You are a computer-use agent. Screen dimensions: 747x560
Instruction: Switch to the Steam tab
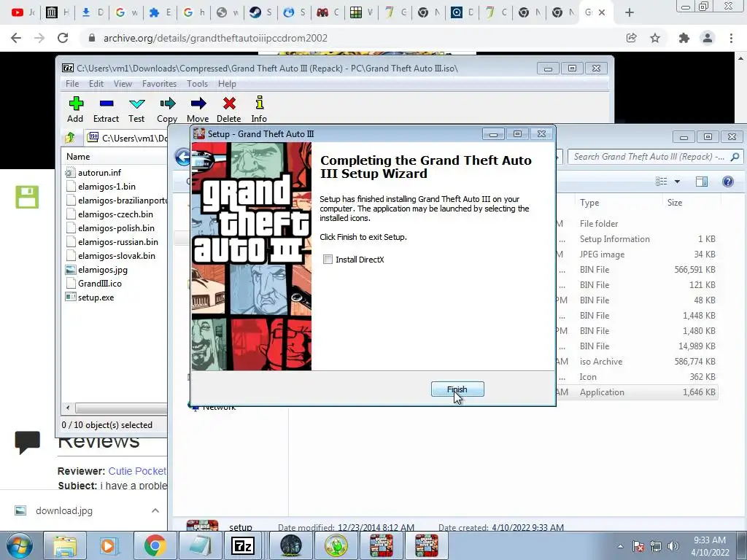click(x=261, y=13)
